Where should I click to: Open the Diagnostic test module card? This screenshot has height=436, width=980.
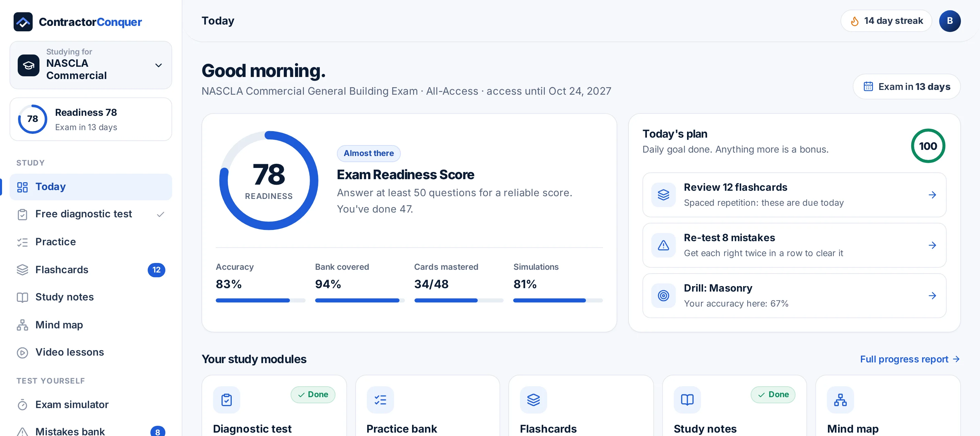tap(274, 406)
